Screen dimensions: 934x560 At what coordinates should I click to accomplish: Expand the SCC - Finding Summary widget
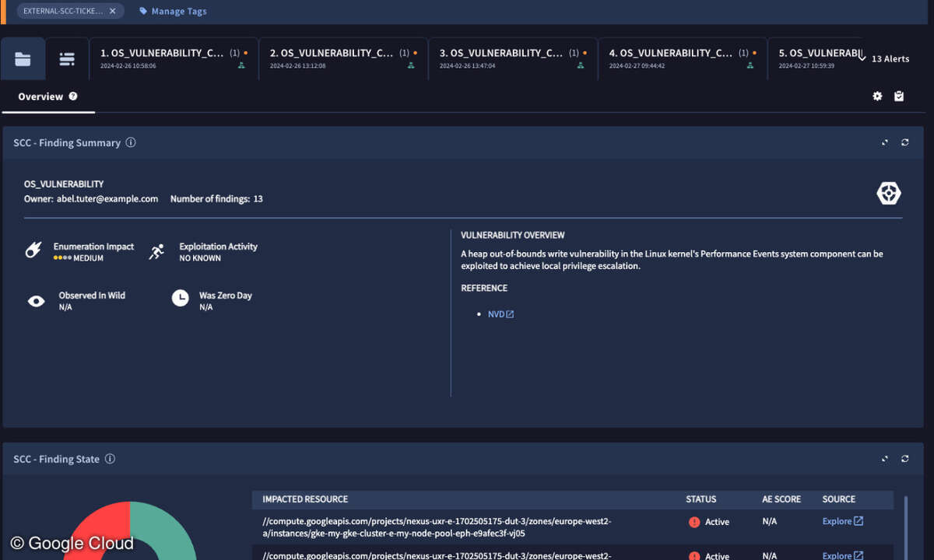885,143
